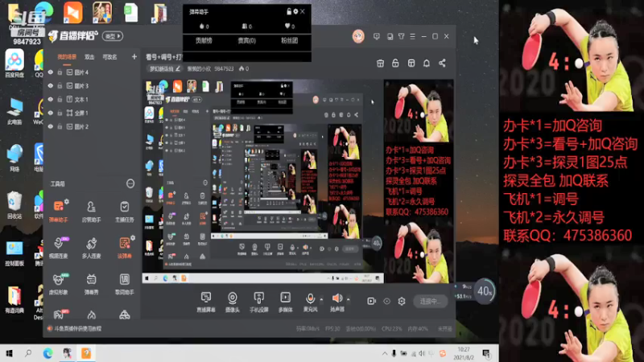The image size is (644, 362).
Task: Open taskbar search
Action: point(28,353)
